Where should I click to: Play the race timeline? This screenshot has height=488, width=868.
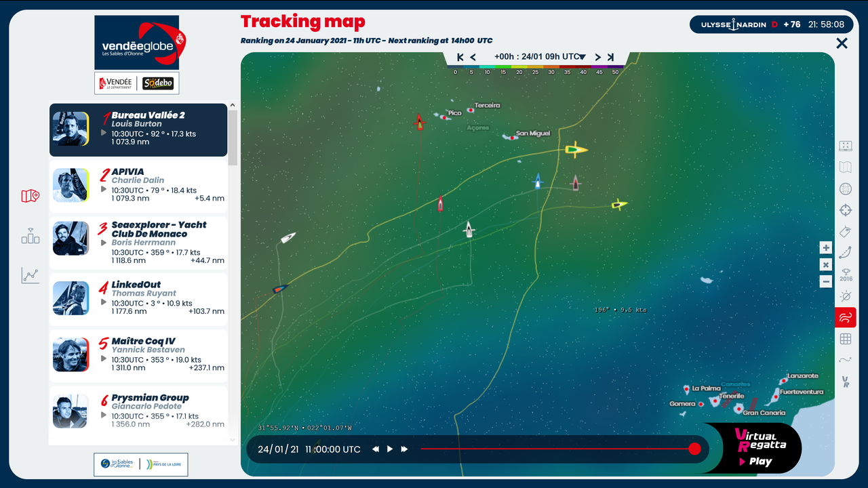(x=390, y=449)
